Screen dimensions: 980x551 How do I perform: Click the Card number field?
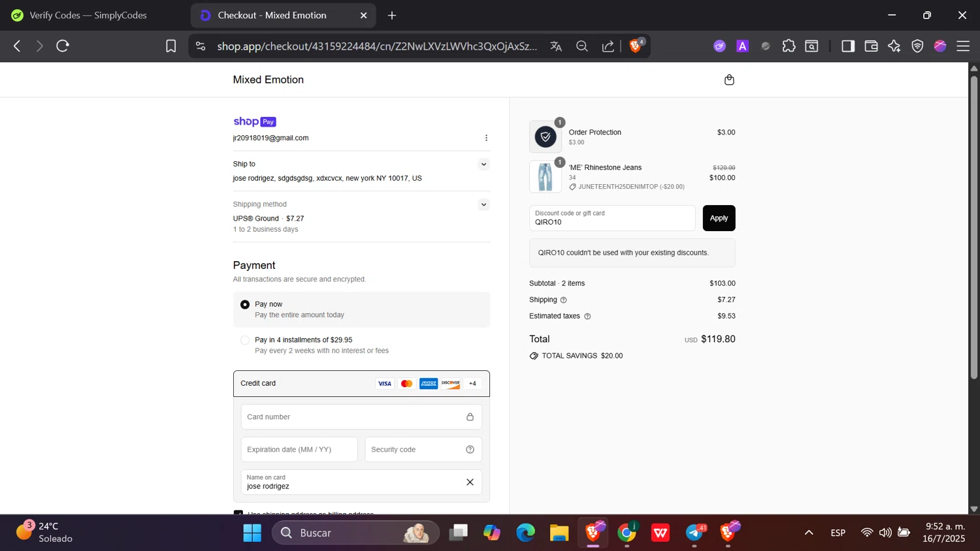tap(361, 417)
